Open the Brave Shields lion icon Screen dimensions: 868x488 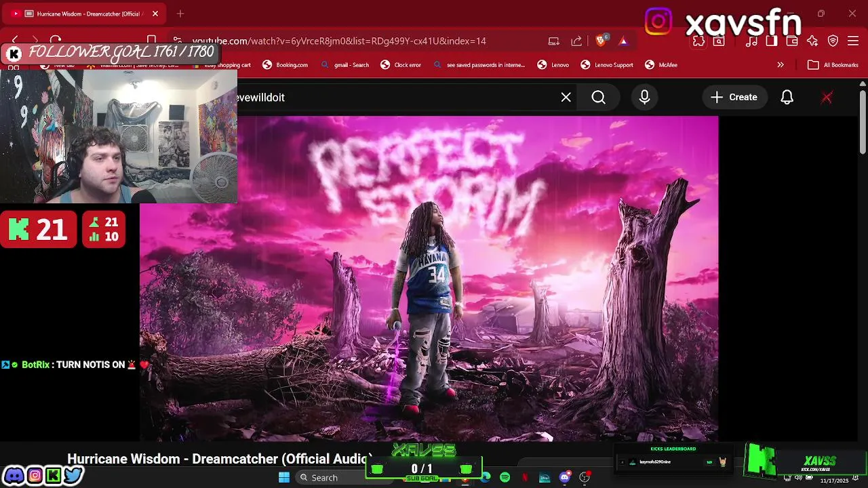click(x=600, y=41)
